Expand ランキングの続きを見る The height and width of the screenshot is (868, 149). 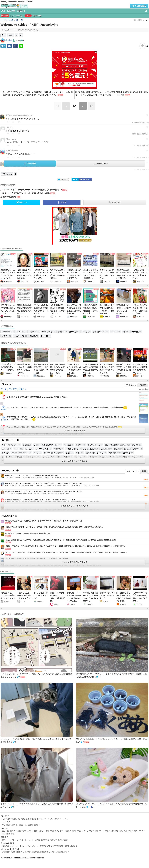74,430
